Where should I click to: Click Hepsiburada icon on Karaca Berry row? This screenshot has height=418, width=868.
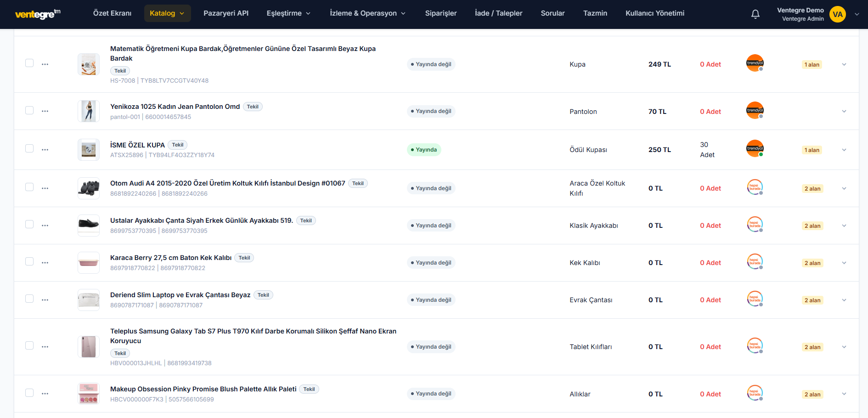tap(755, 261)
